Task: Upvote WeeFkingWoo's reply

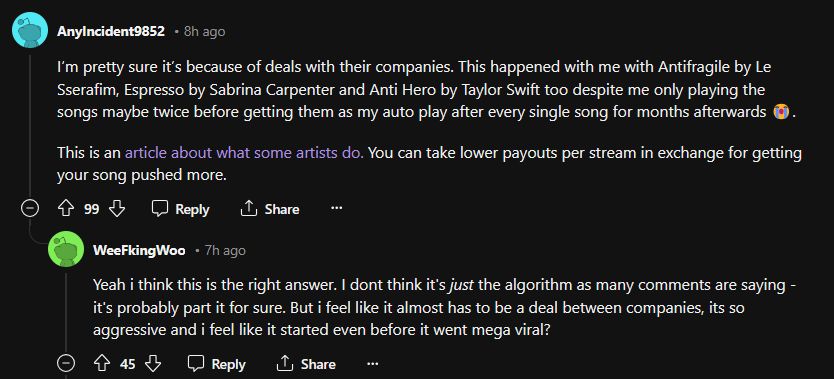Action: click(x=102, y=364)
